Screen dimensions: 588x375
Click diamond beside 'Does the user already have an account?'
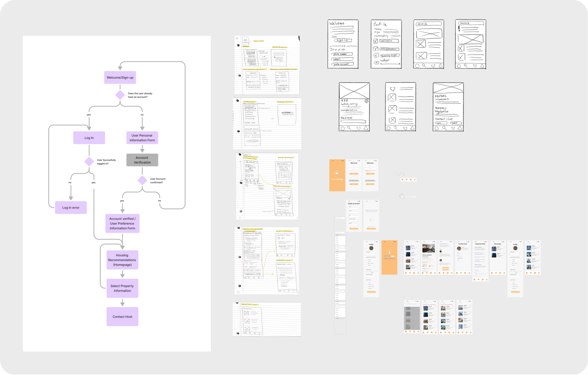coord(120,95)
